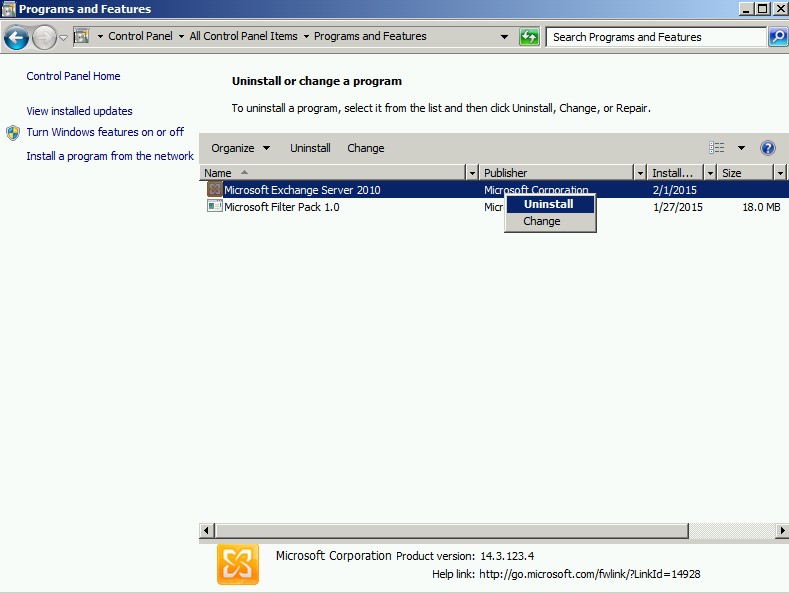The height and width of the screenshot is (593, 789).
Task: Click the Microsoft Exchange Server 2010 icon
Action: (214, 189)
